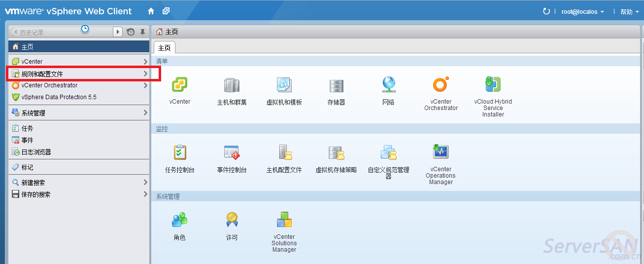Image resolution: width=644 pixels, height=264 pixels.
Task: Click the home icon in the top bar
Action: (151, 11)
